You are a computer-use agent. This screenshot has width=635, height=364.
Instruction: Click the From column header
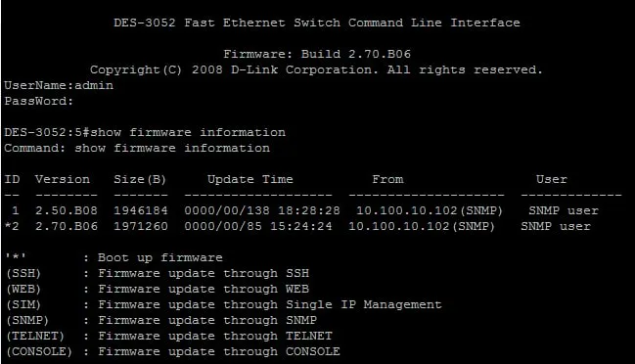pos(387,179)
